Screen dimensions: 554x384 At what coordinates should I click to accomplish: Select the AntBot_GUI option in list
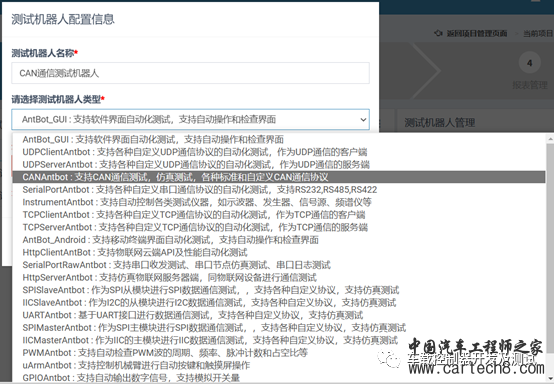pos(279,140)
